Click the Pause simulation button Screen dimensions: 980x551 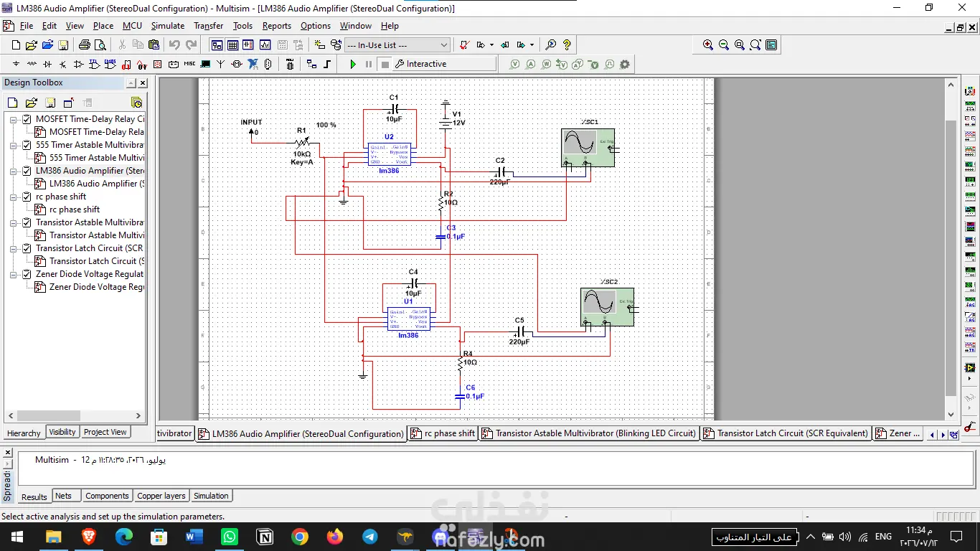(369, 64)
